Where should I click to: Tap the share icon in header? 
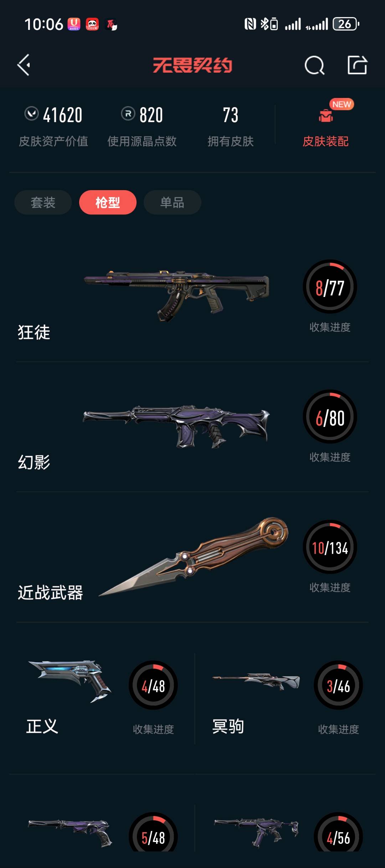[357, 65]
